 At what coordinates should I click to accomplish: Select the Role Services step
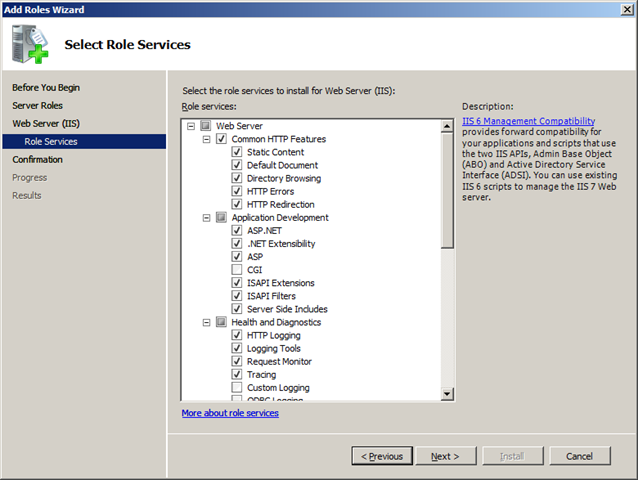click(84, 141)
